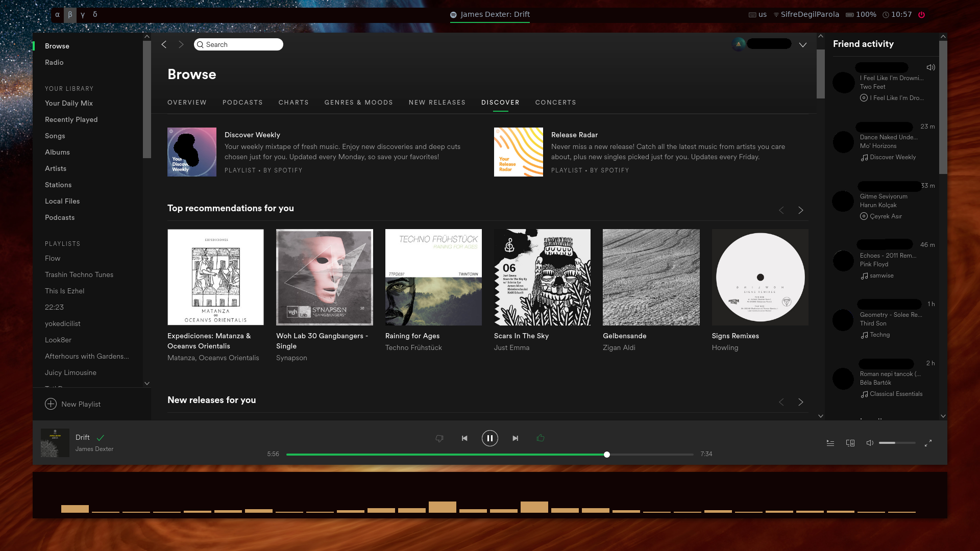The height and width of the screenshot is (551, 980).
Task: Click the go back navigation arrow
Action: tap(164, 44)
